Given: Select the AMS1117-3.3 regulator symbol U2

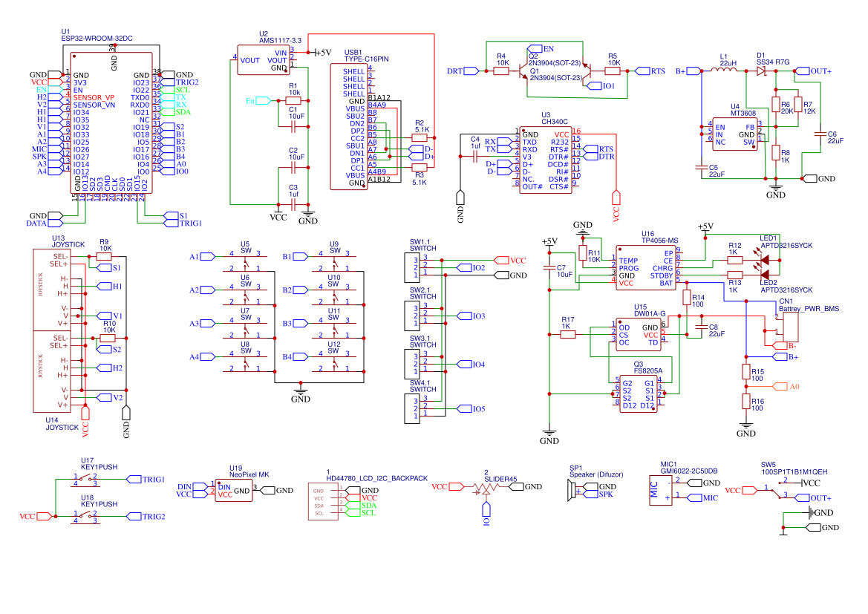Looking at the screenshot, I should [x=264, y=60].
